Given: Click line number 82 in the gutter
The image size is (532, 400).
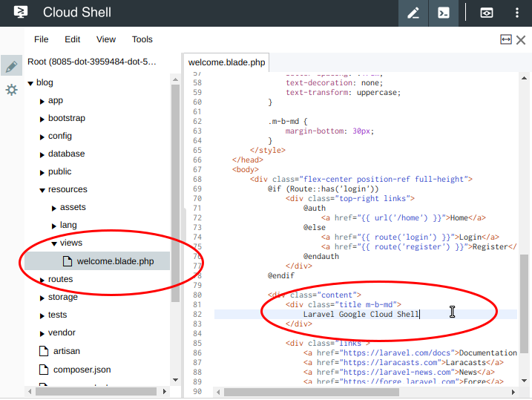Looking at the screenshot, I should click(197, 314).
